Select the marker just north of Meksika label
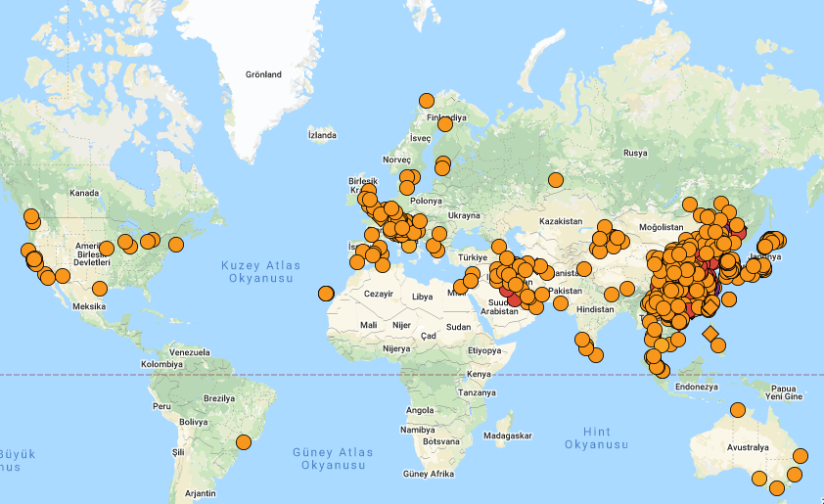This screenshot has width=824, height=504. point(100,289)
